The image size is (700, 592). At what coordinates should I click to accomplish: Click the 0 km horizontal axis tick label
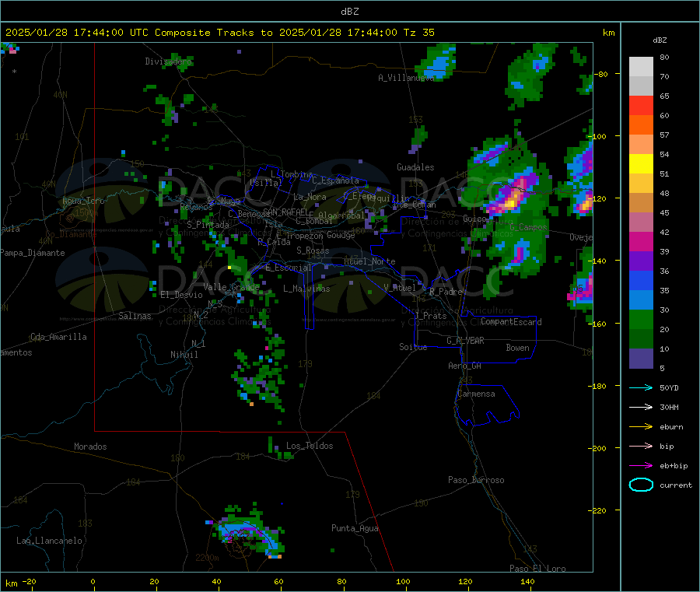pyautogui.click(x=93, y=582)
